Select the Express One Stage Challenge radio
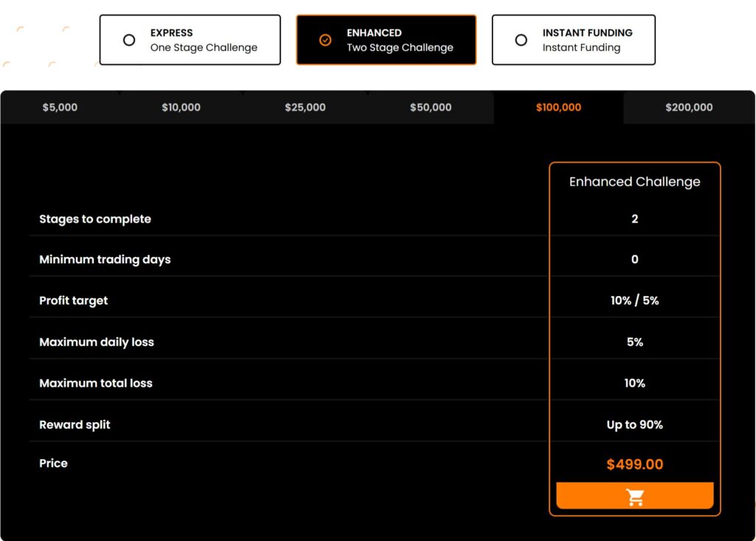Viewport: 756px width, 541px height. (x=129, y=40)
